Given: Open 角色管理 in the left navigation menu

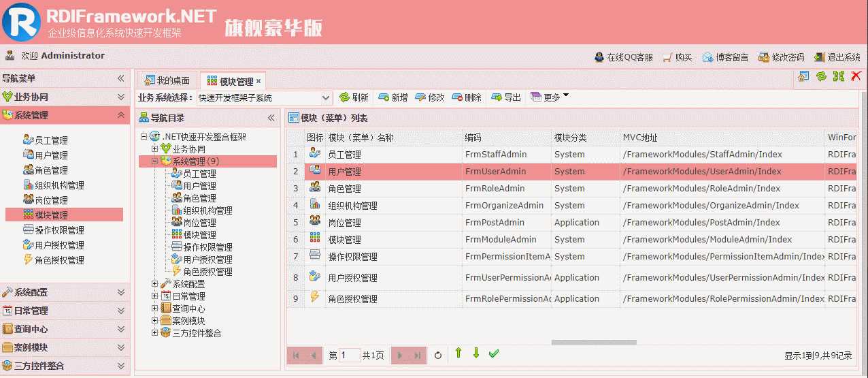Looking at the screenshot, I should click(46, 170).
